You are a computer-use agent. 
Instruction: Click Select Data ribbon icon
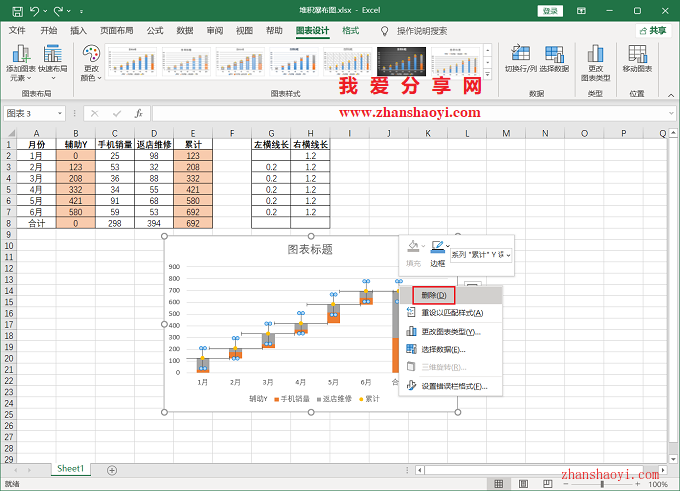[x=554, y=58]
